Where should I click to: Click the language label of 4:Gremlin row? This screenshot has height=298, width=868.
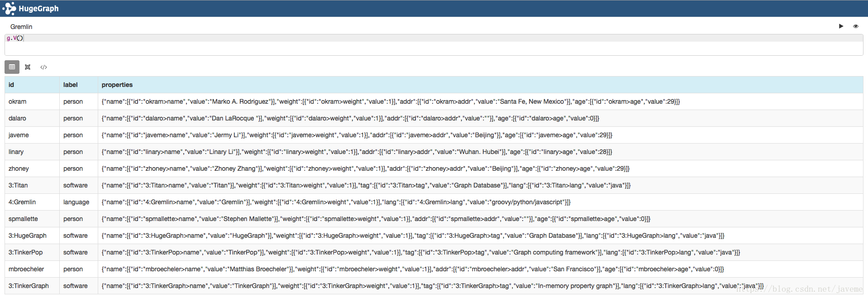point(76,202)
